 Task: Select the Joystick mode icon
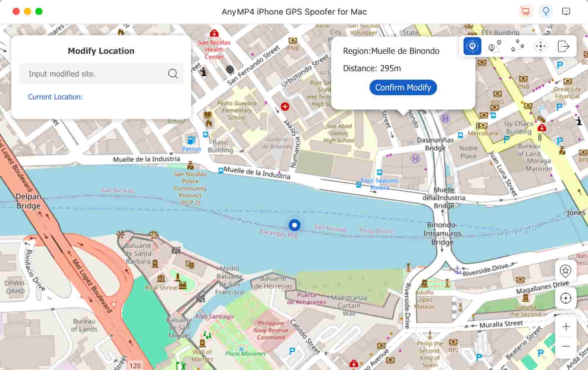pyautogui.click(x=540, y=46)
